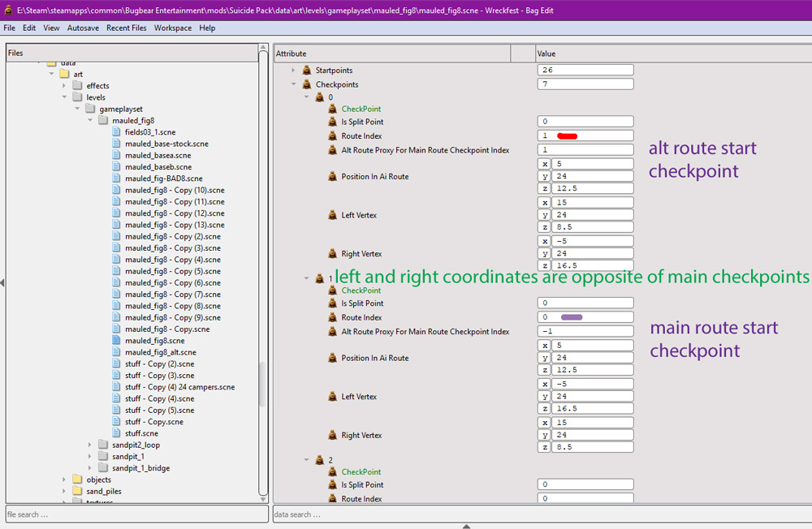Click the bag icon of checkpoint node 0
The image size is (812, 529).
[319, 97]
